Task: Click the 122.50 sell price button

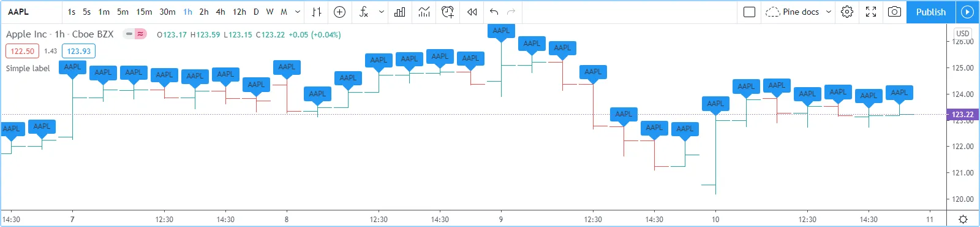Action: pos(23,52)
